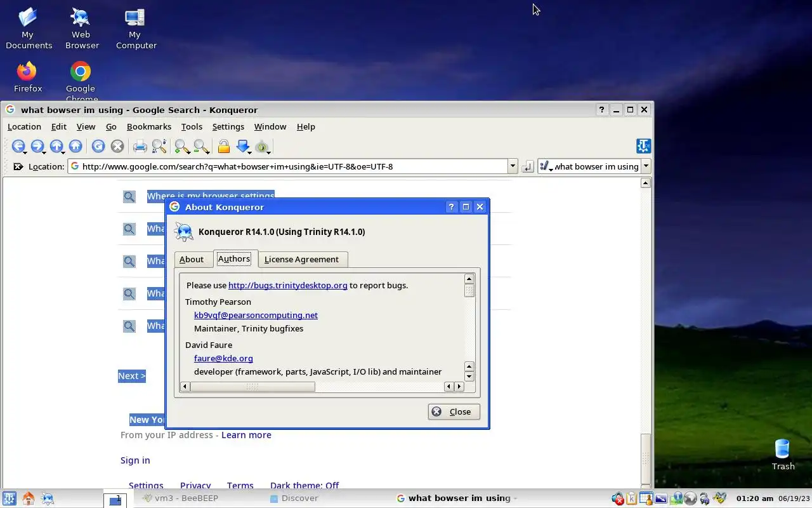812x508 pixels.
Task: Click the clear location bar icon
Action: 18,166
